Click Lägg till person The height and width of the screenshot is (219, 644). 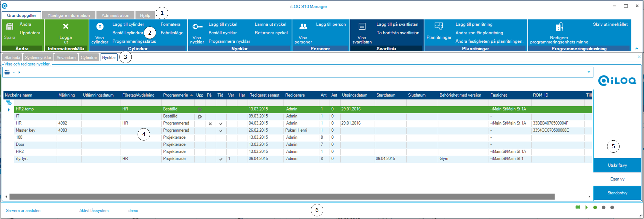(x=331, y=24)
